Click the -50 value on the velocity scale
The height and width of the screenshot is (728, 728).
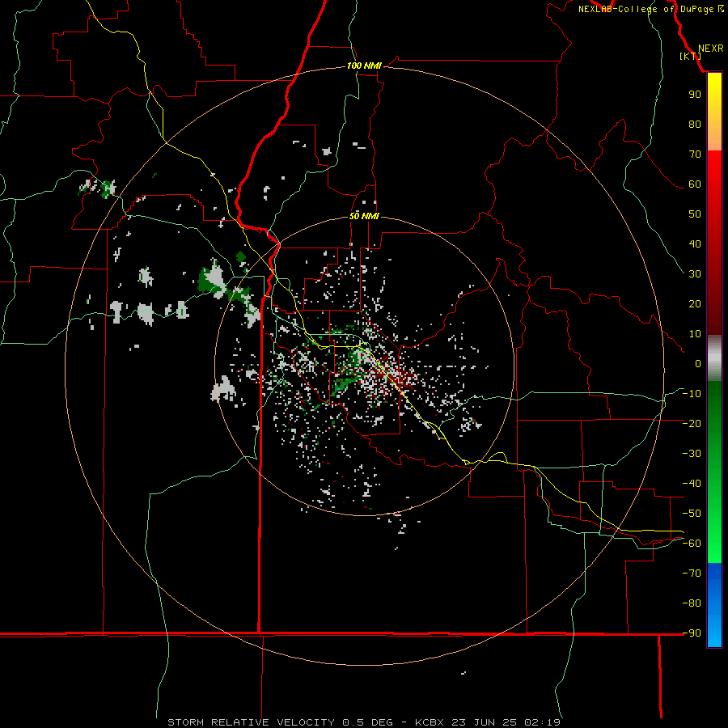click(692, 514)
